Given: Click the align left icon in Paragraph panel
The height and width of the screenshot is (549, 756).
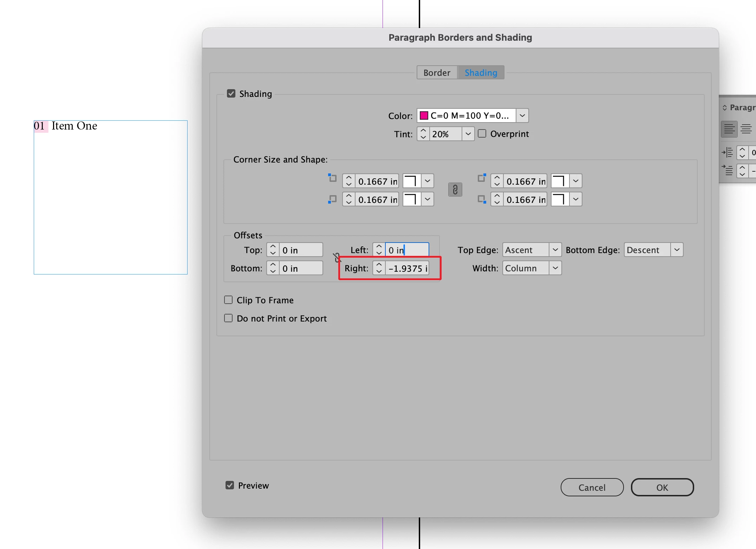Looking at the screenshot, I should pos(729,129).
